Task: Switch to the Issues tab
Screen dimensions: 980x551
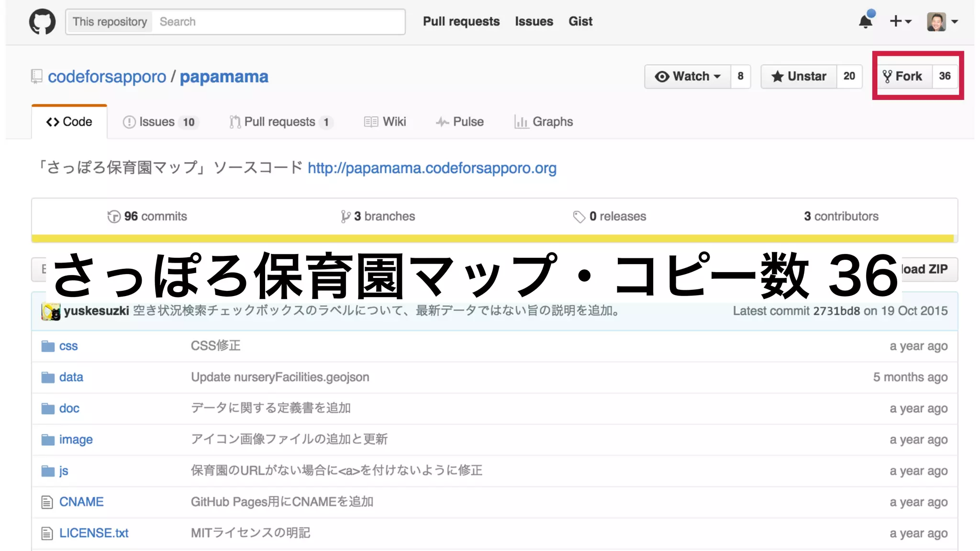Action: click(x=161, y=122)
